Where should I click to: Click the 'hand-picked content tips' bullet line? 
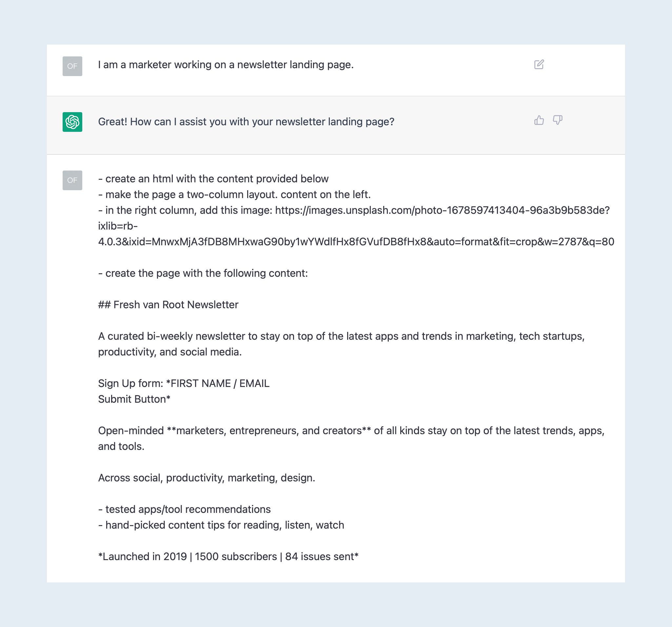221,525
